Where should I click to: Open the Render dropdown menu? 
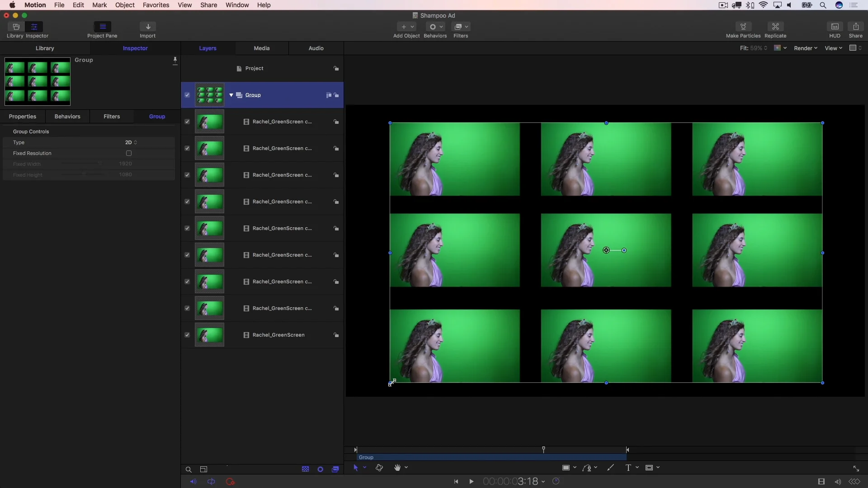coord(806,48)
